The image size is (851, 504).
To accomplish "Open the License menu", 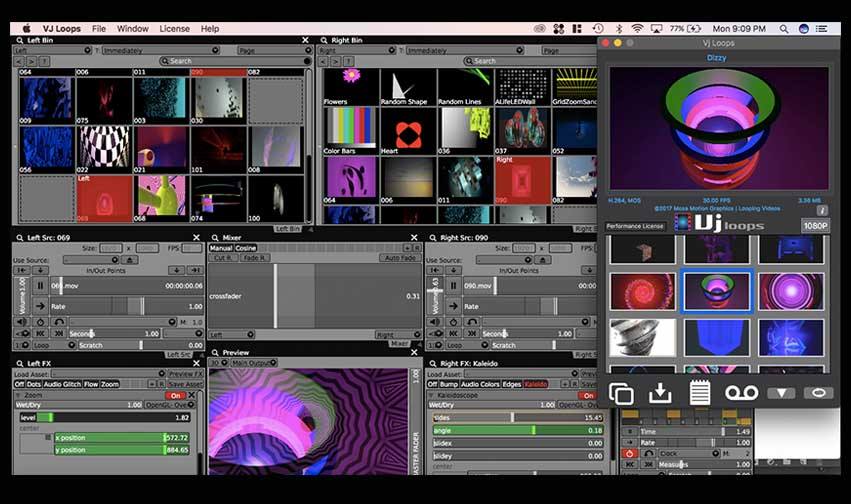I will tap(174, 29).
